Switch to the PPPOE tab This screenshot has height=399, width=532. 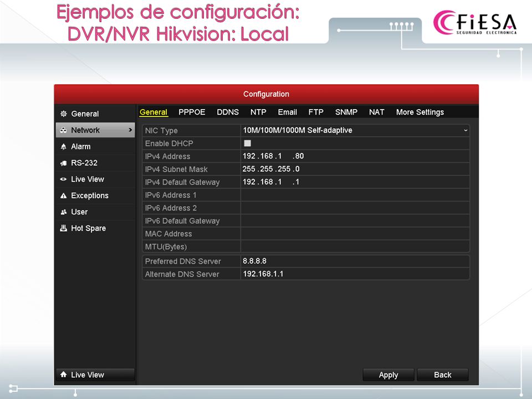[192, 112]
